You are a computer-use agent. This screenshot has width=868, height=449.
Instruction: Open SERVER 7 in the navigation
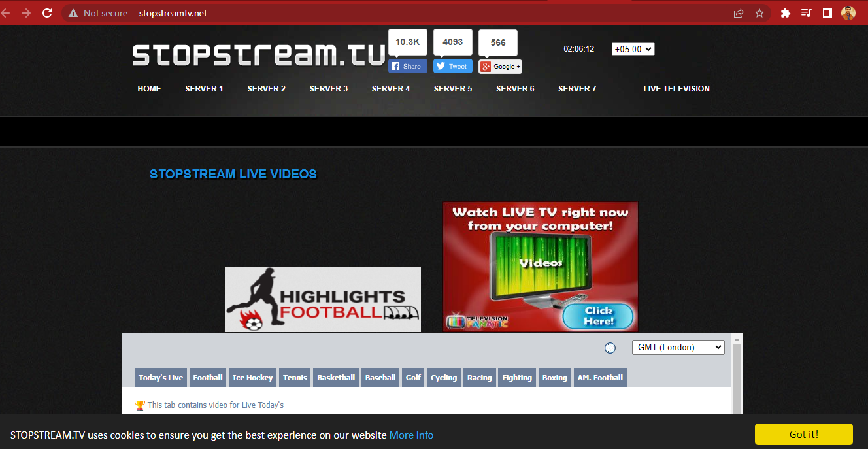coord(577,89)
